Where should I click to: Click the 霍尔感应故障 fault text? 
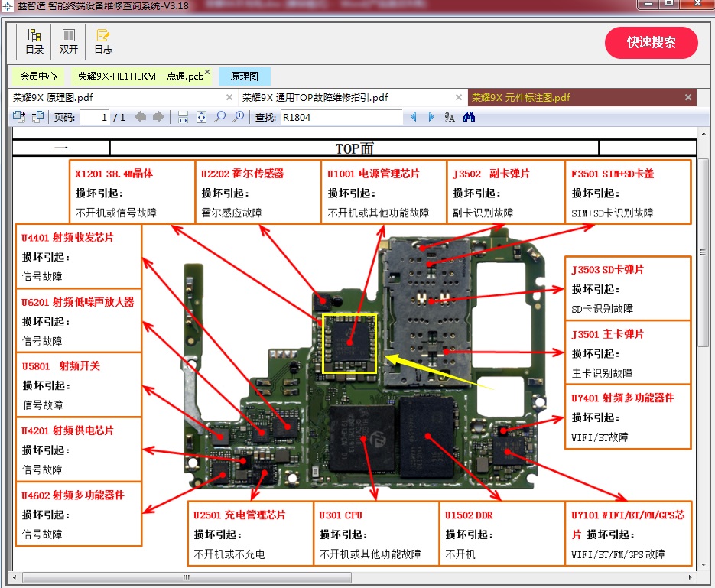coord(232,213)
